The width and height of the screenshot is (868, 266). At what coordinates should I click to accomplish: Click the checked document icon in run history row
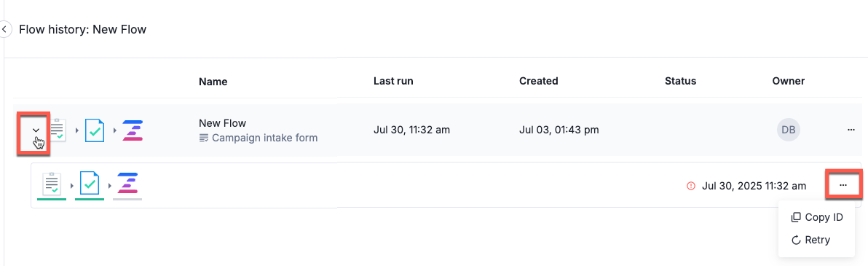click(90, 184)
